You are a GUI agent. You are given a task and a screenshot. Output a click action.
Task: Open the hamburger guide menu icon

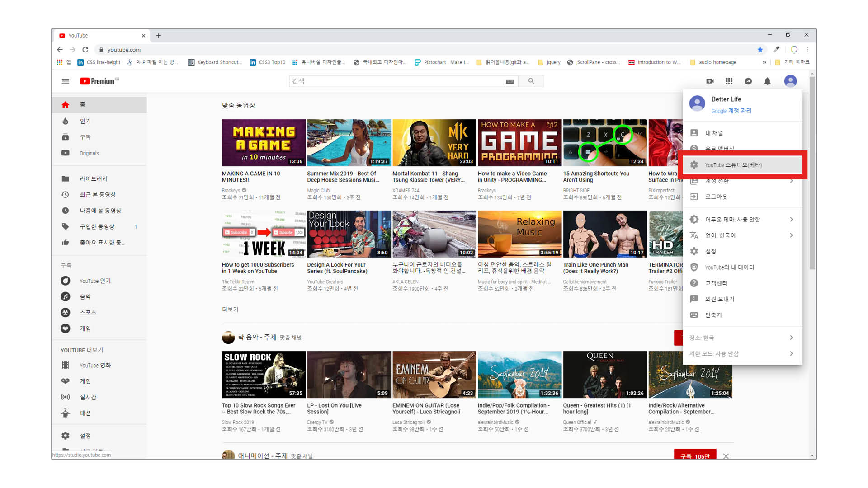[66, 81]
